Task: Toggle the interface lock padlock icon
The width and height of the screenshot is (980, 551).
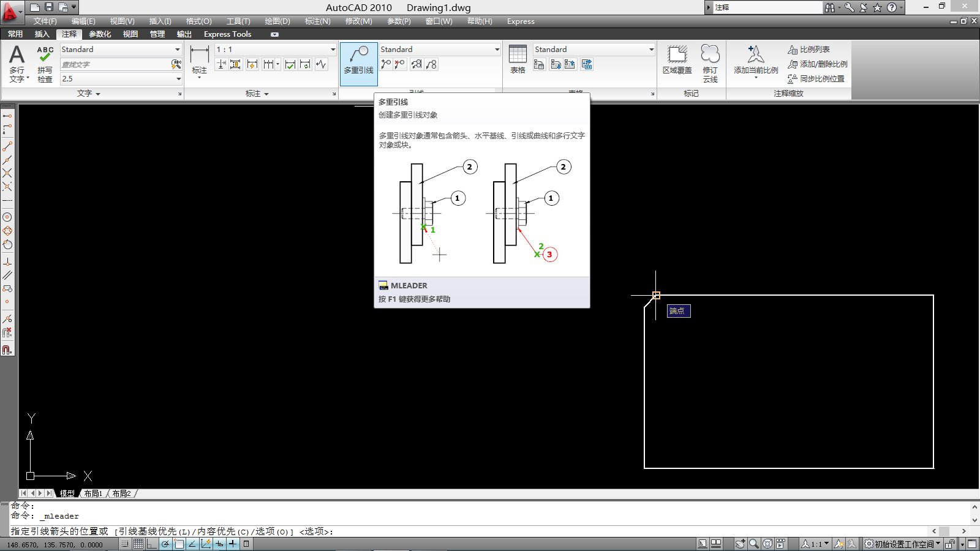Action: pyautogui.click(x=949, y=544)
